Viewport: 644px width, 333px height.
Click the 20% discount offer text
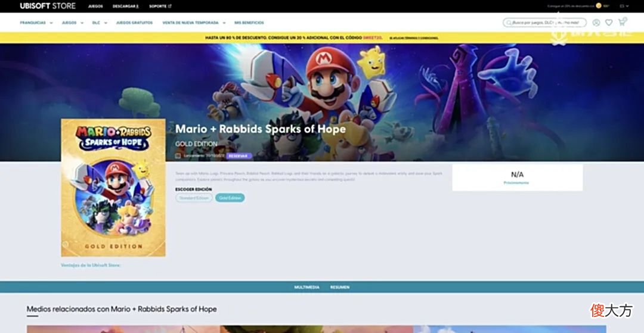click(571, 6)
